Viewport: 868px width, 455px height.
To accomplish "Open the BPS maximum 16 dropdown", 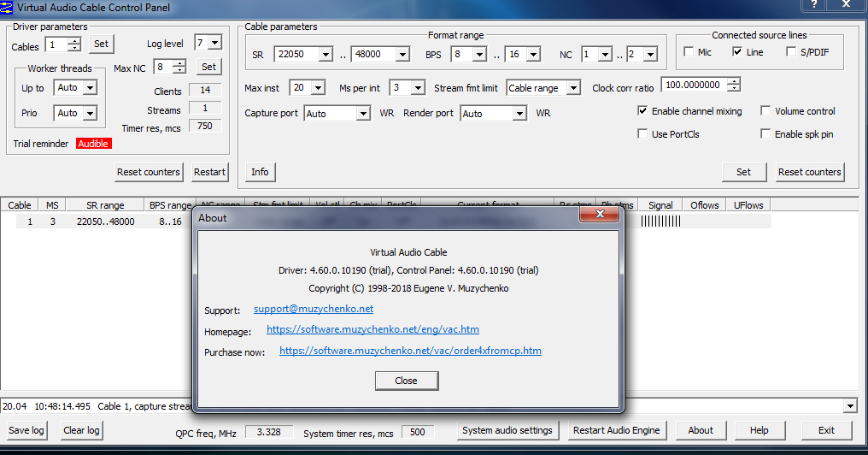I will (x=534, y=55).
